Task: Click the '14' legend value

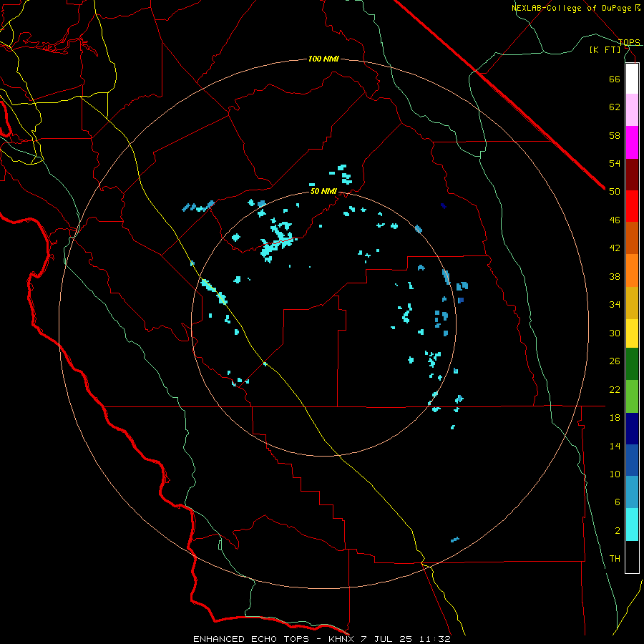Action: pyautogui.click(x=615, y=446)
